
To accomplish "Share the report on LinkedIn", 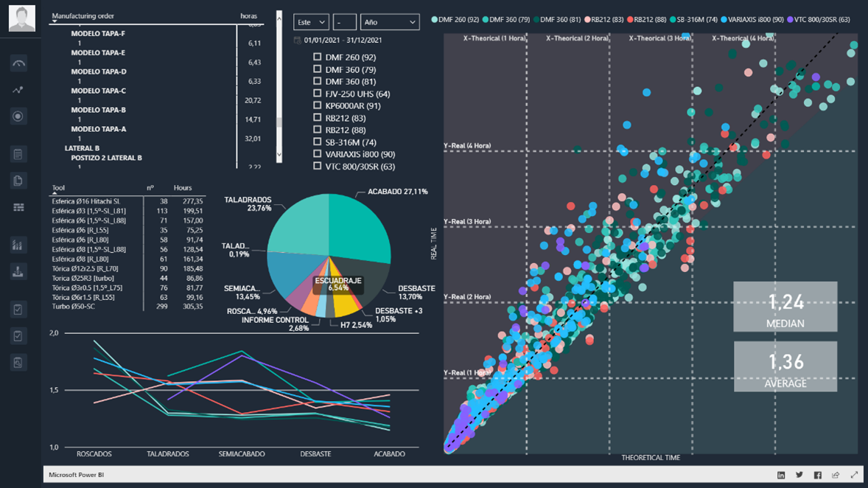I will [x=781, y=475].
